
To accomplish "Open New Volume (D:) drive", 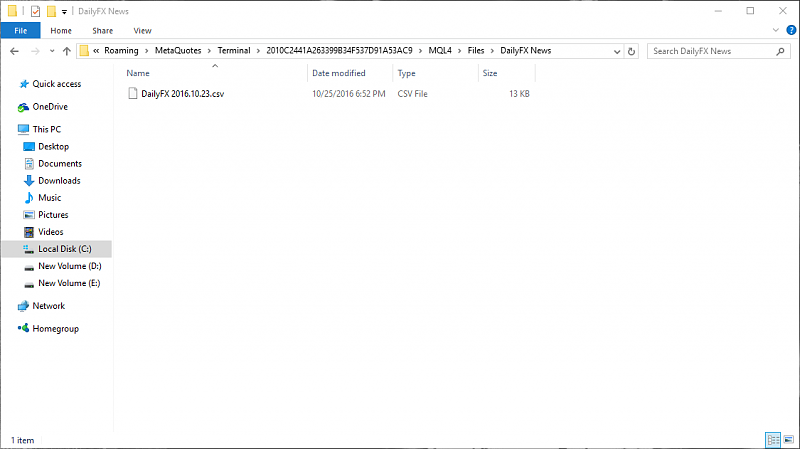I will 69,266.
